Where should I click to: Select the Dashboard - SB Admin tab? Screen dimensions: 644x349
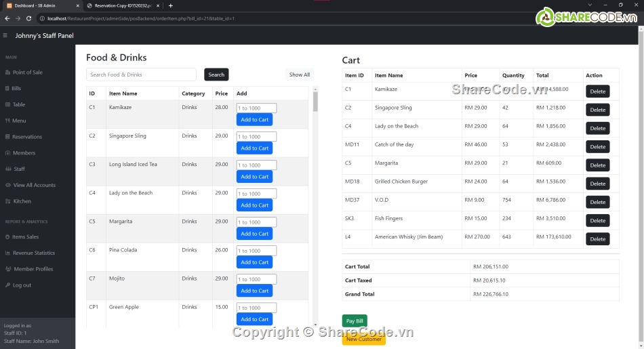(x=41, y=5)
